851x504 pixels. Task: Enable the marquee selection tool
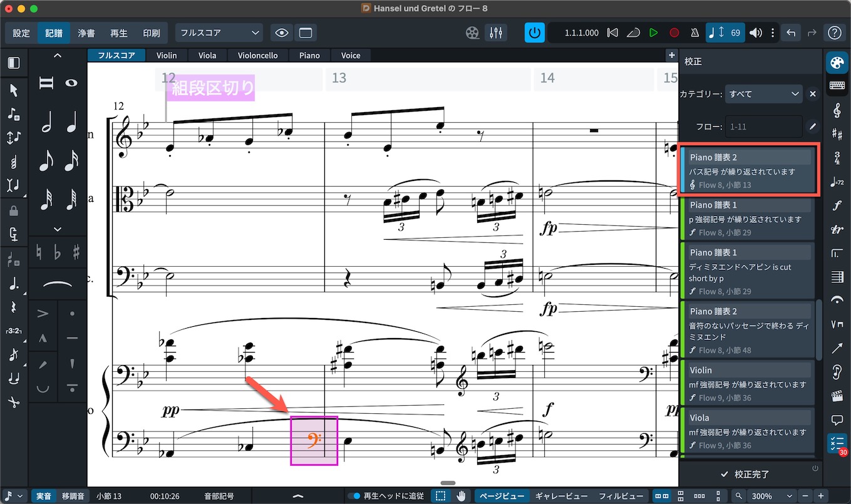(441, 496)
